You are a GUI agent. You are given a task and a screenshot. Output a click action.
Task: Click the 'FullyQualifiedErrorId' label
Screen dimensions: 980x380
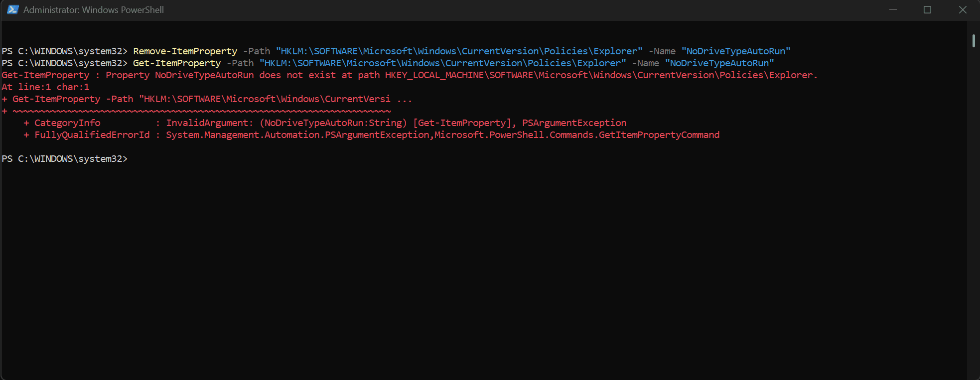click(92, 135)
